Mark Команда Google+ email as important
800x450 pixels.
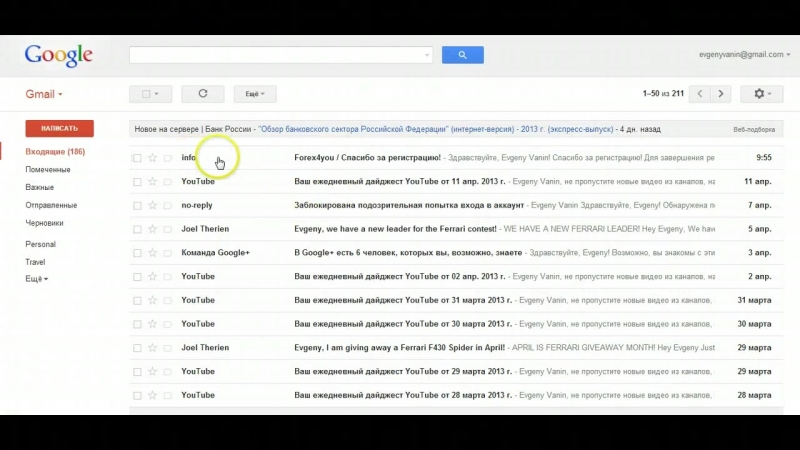pos(167,253)
